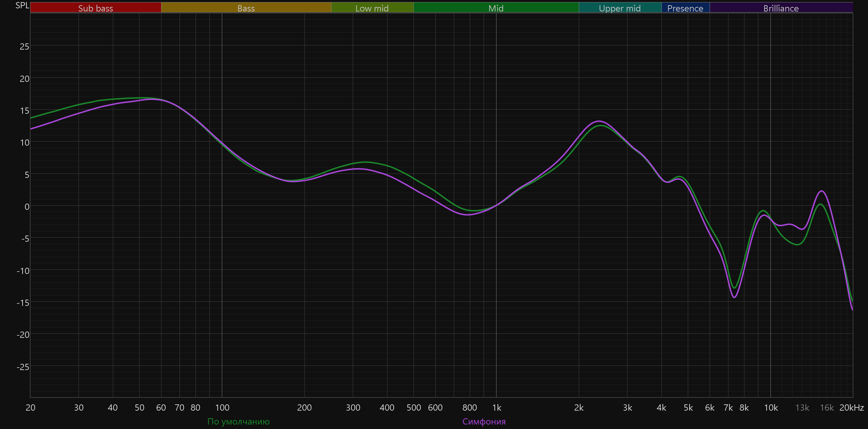Click the Brilliance band header
868x429 pixels.
click(781, 8)
